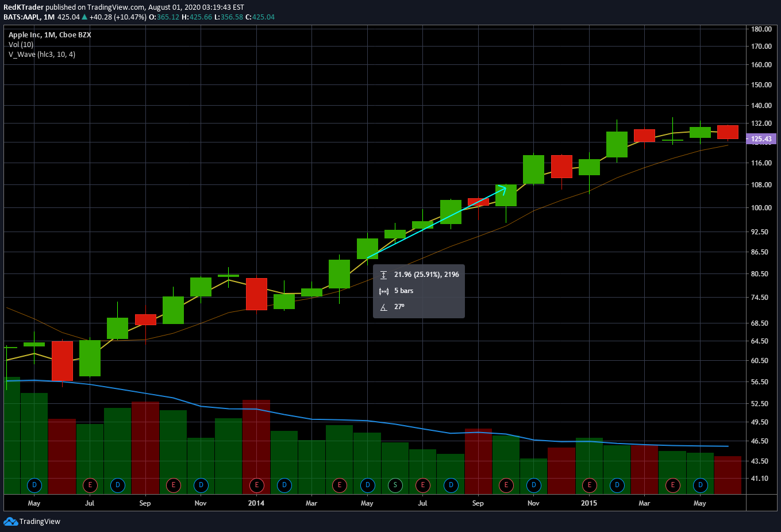Open the dividend marker for November 2014
The width and height of the screenshot is (781, 532).
(534, 485)
